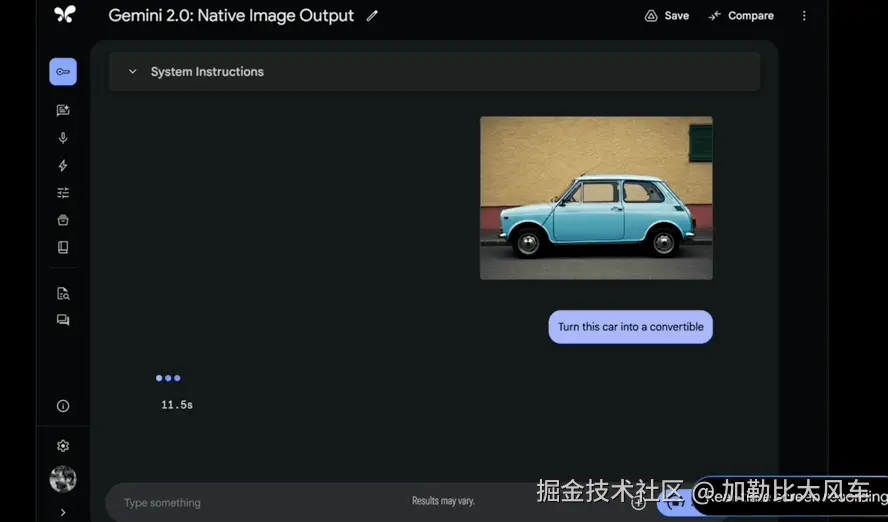Screen dimensions: 888x522
Task: Open the document search icon in sidebar
Action: pos(63,293)
